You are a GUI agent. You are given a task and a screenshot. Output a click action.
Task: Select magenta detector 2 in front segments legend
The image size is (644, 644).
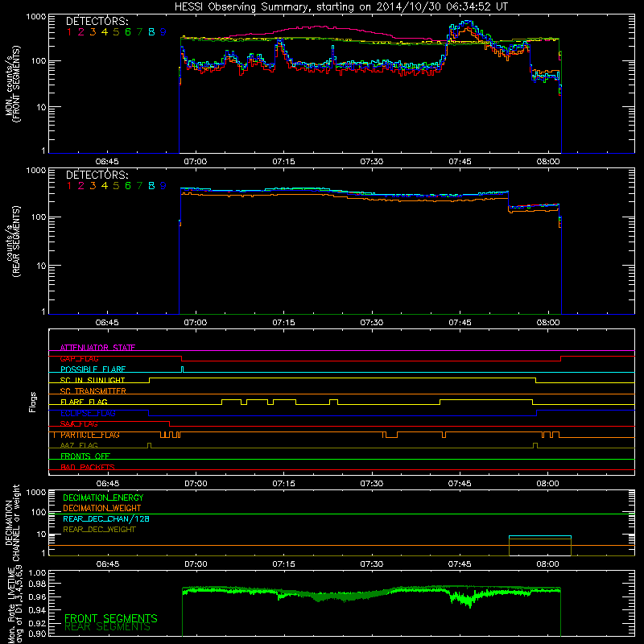(x=81, y=32)
